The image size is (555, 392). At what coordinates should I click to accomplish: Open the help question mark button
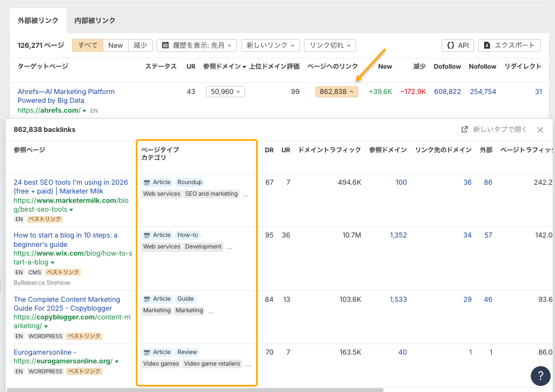(x=540, y=376)
